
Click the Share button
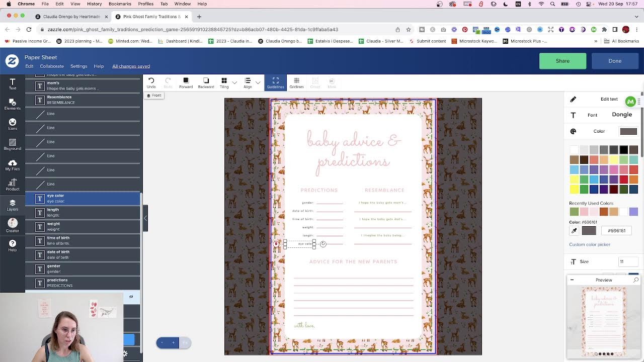click(562, 61)
